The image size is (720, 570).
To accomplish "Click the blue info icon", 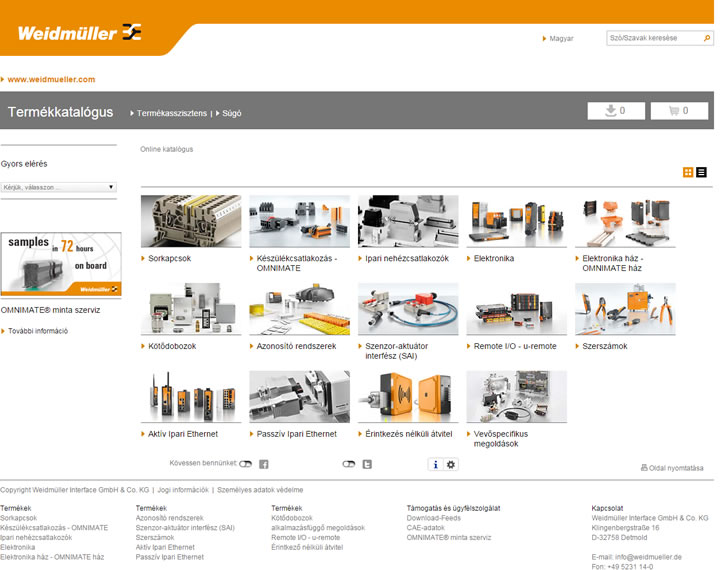I will coord(435,464).
